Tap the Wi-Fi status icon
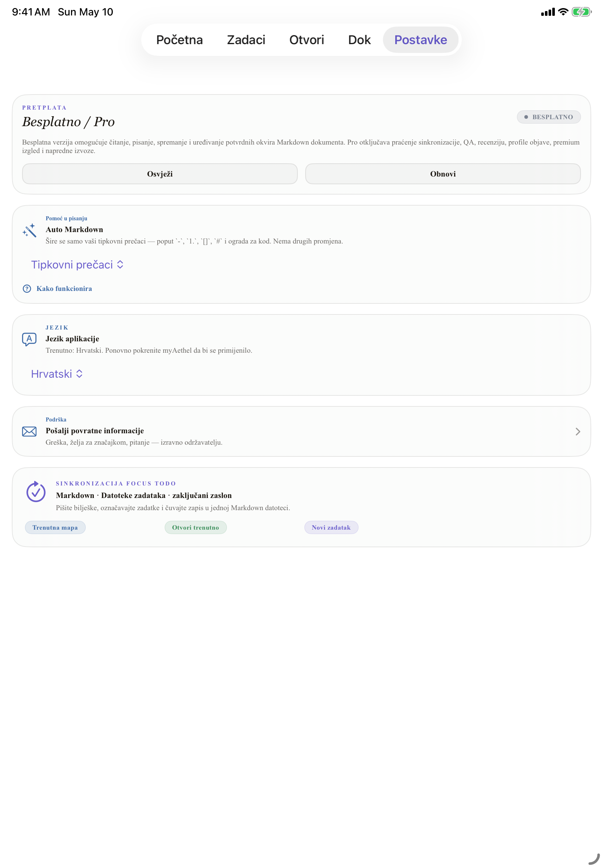 [x=563, y=12]
